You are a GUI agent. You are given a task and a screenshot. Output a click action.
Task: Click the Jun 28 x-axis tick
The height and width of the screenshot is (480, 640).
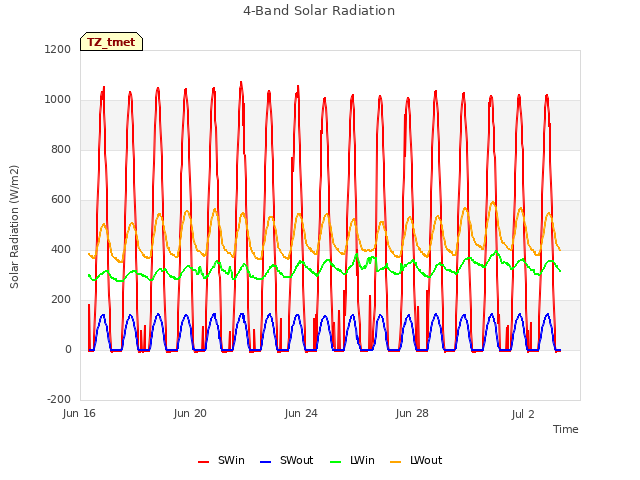(412, 413)
